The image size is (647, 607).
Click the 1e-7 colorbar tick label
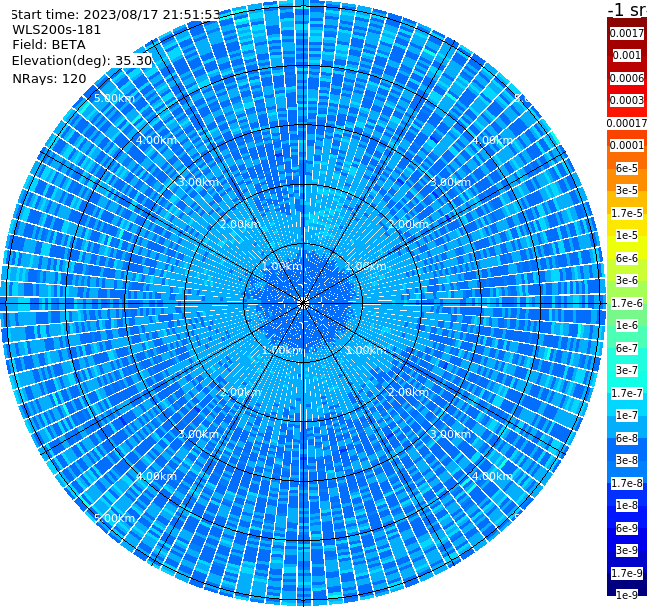pos(627,416)
